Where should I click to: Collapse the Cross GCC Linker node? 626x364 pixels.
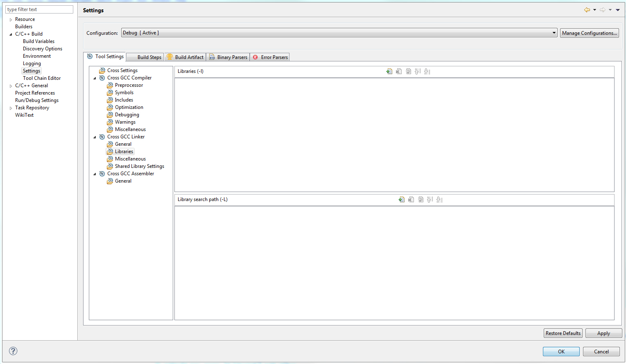(95, 137)
